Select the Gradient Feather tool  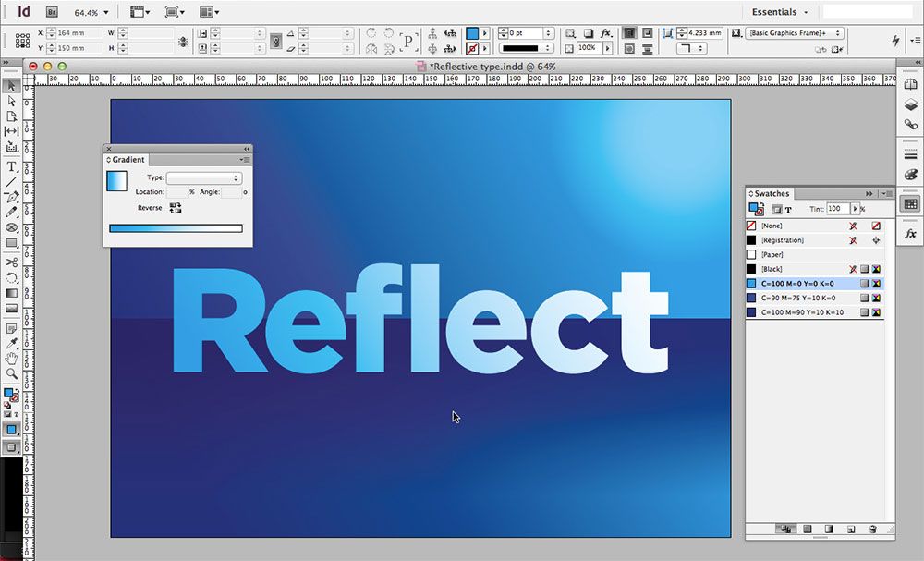click(x=11, y=308)
